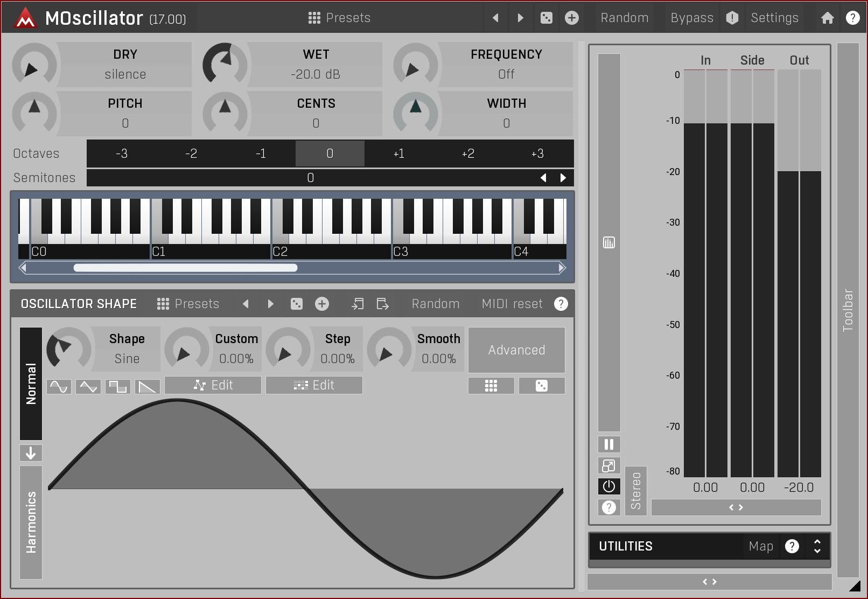Click the Advanced button

tap(516, 350)
